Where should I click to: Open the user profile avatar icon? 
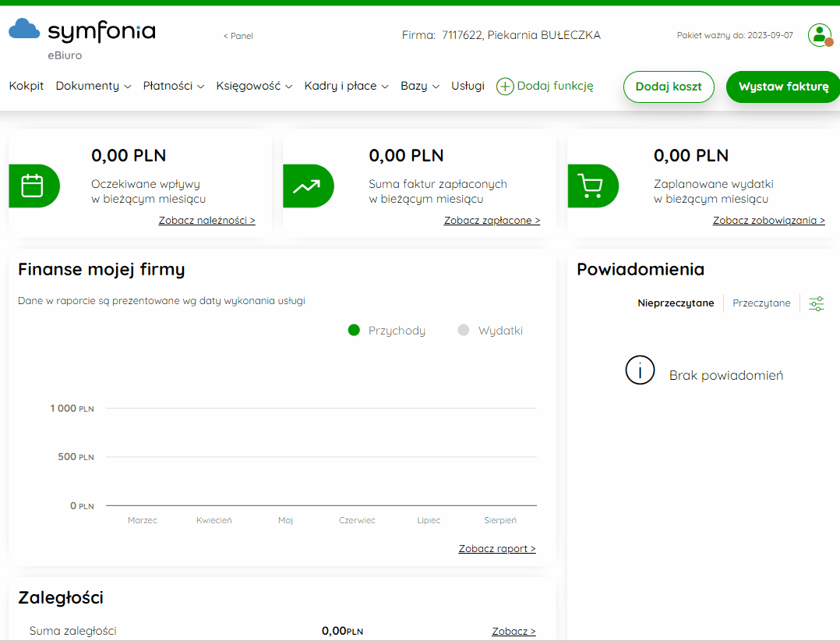(821, 35)
